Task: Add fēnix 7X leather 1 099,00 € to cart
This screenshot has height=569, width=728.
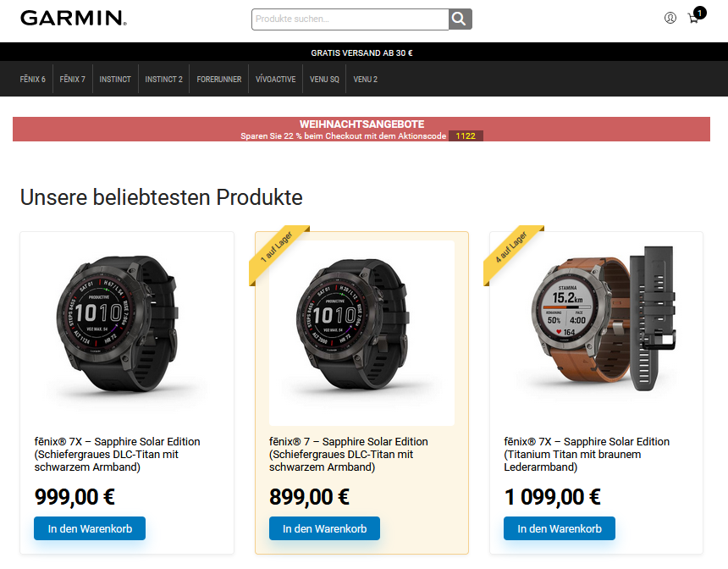Action: 560,528
